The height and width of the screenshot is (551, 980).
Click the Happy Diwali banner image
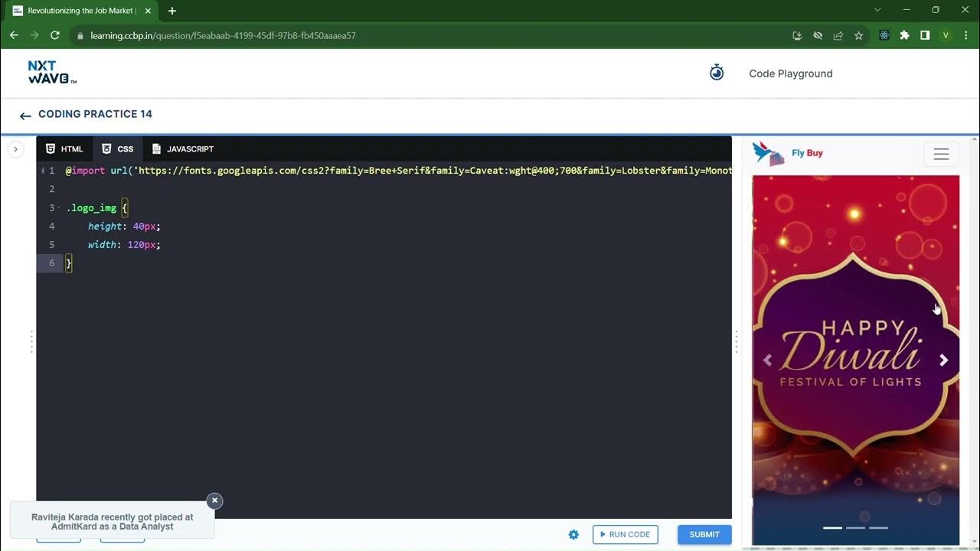tap(855, 360)
